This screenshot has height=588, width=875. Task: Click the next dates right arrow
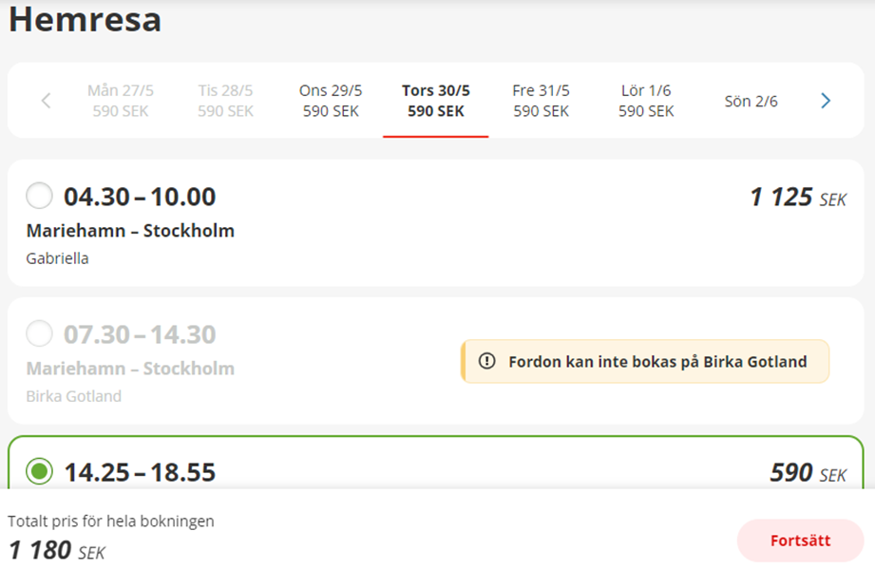point(825,101)
